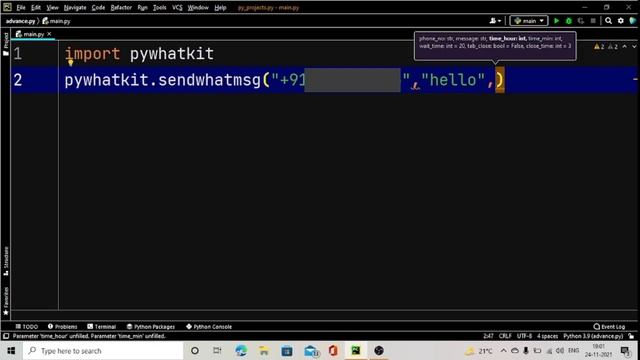Change CRLF line separator in status bar
The image size is (640, 360).
coord(505,336)
